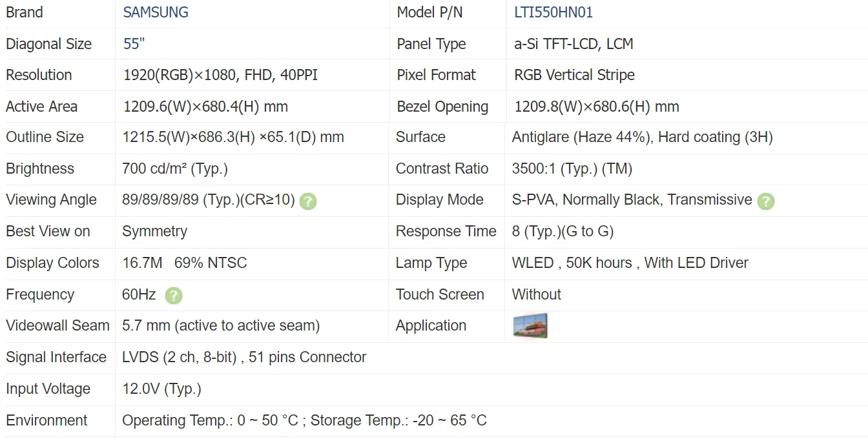The width and height of the screenshot is (868, 439).
Task: Follow the 55" diagonal size link
Action: pyautogui.click(x=134, y=44)
